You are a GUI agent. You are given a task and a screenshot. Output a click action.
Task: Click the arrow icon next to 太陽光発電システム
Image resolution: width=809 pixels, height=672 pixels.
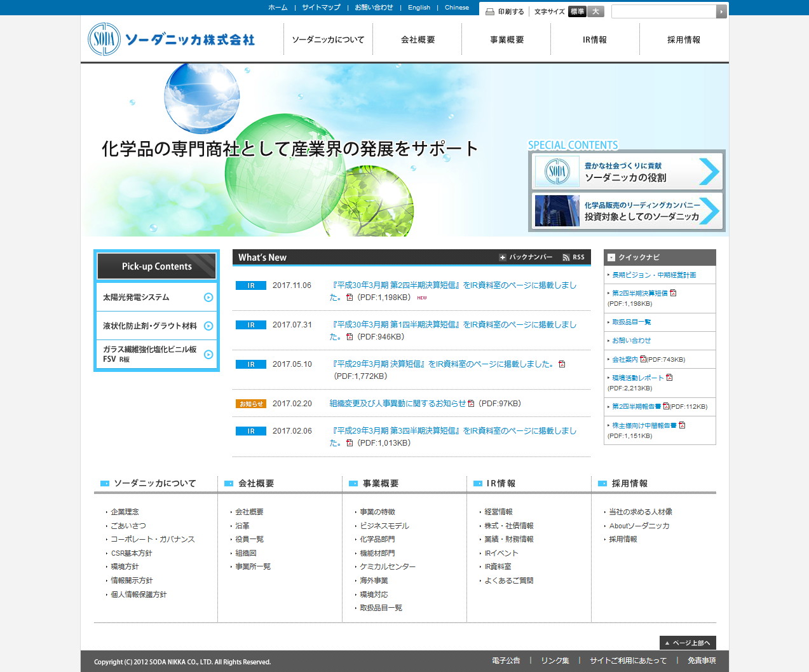coord(208,298)
